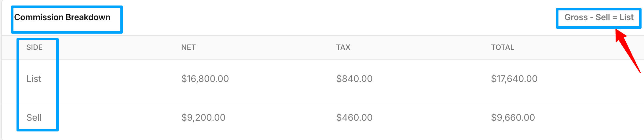Image resolution: width=644 pixels, height=140 pixels.
Task: Click the minus sign in the formula
Action: 592,17
